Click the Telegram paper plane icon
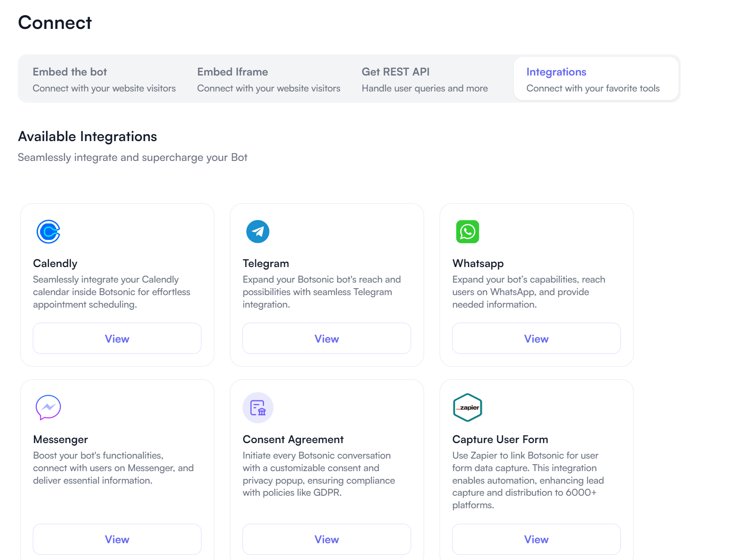742x560 pixels. [x=258, y=232]
